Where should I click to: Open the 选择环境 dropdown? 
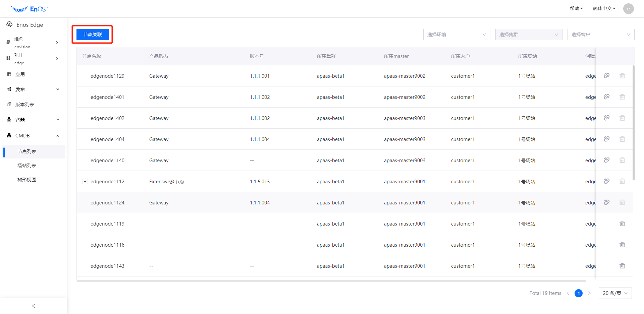[x=456, y=35]
